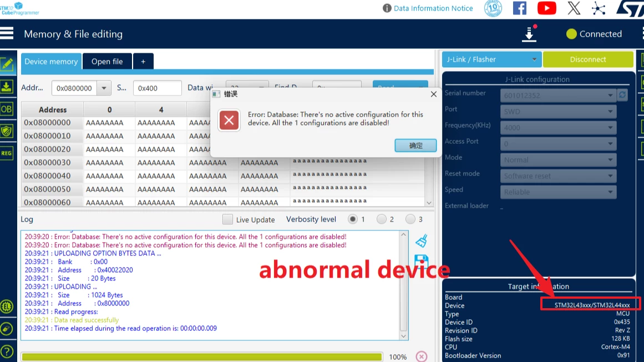This screenshot has width=644, height=362.
Task: Expand the address dropdown arrow
Action: click(104, 88)
